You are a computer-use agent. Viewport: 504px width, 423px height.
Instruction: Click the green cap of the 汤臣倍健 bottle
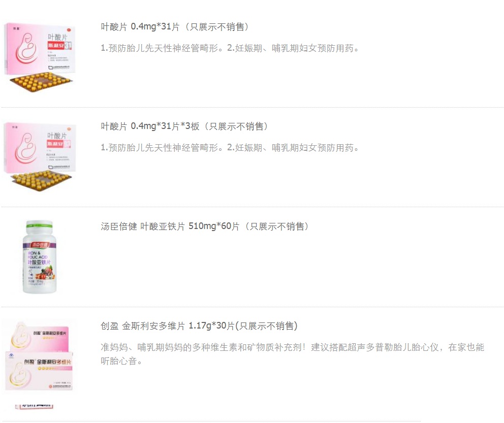pyautogui.click(x=39, y=223)
